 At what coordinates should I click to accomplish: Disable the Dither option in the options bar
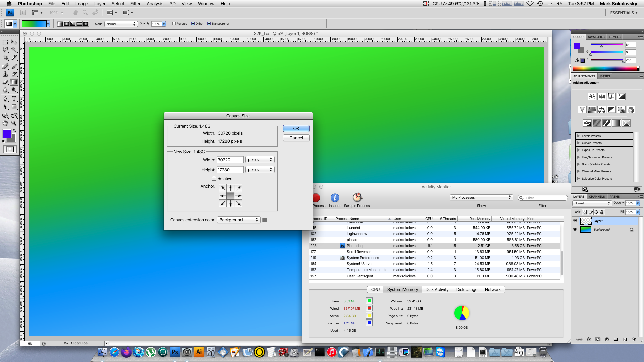193,23
